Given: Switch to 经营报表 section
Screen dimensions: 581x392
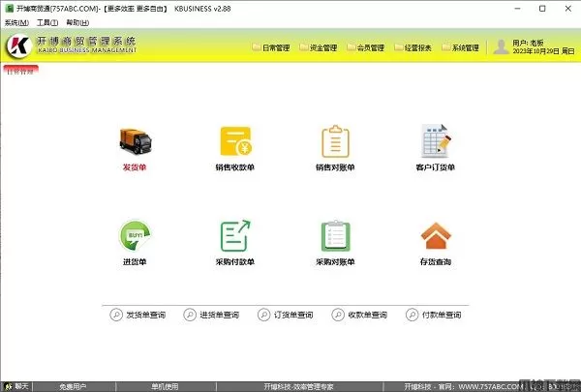Looking at the screenshot, I should (x=418, y=47).
